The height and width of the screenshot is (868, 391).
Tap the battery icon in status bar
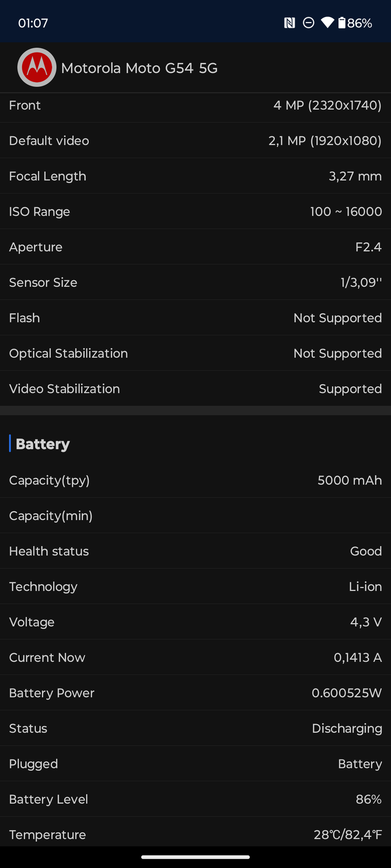click(342, 23)
